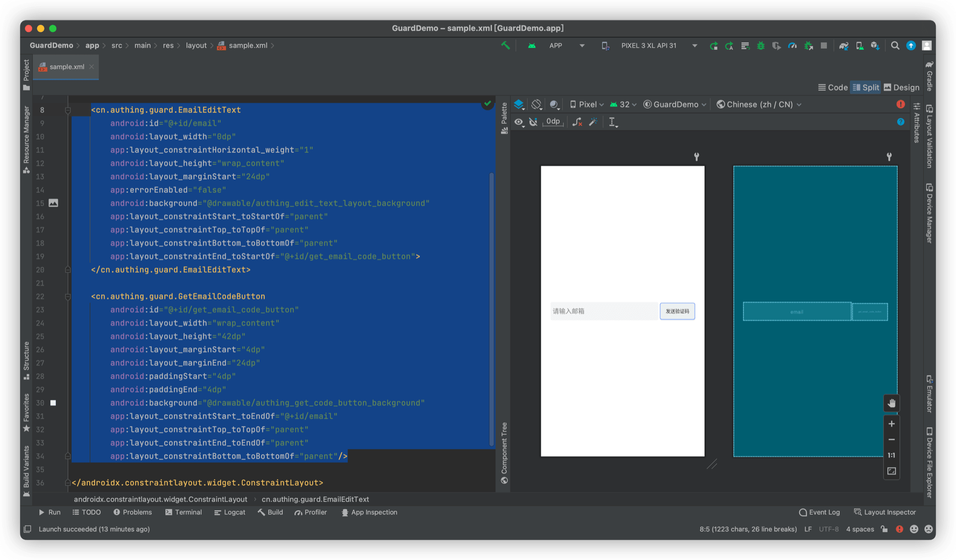
Task: Open the Chinese (zh / CN) locale dropdown
Action: [759, 105]
